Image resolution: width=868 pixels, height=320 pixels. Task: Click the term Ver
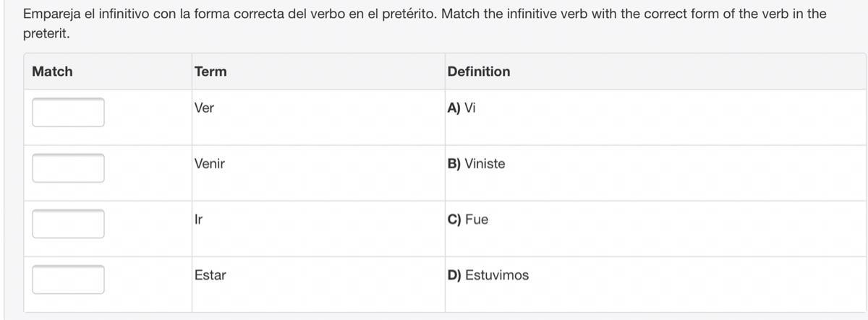coord(204,108)
